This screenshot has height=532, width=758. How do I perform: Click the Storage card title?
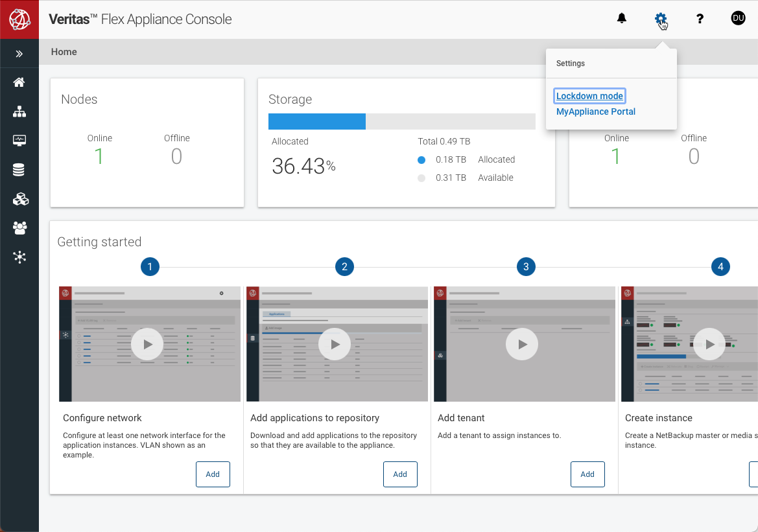[x=290, y=99]
